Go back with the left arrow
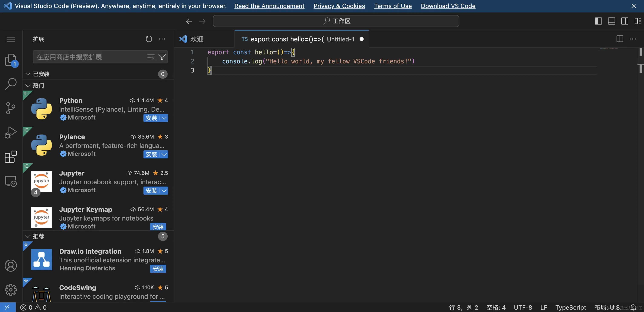 189,21
